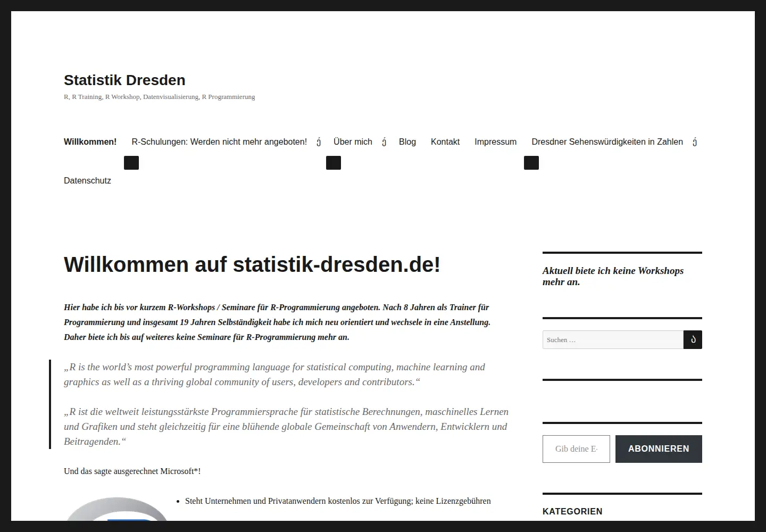This screenshot has width=766, height=532.
Task: Click the tagline R, R Training, R Workshop
Action: (159, 97)
